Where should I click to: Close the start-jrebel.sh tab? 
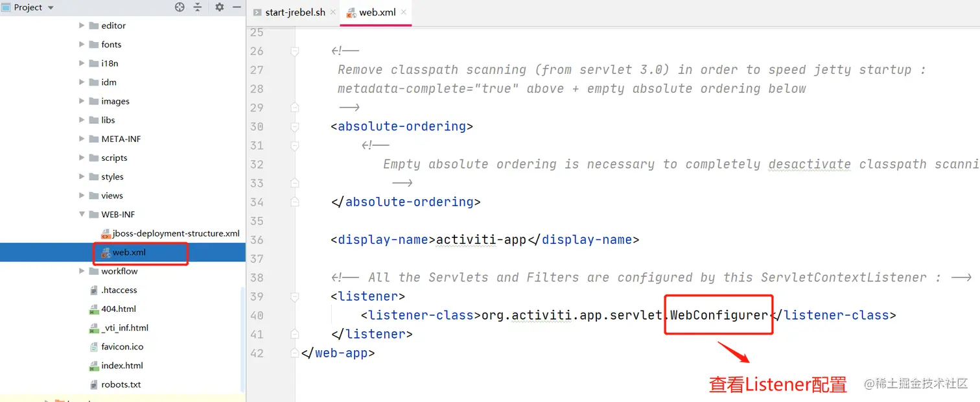[x=333, y=12]
